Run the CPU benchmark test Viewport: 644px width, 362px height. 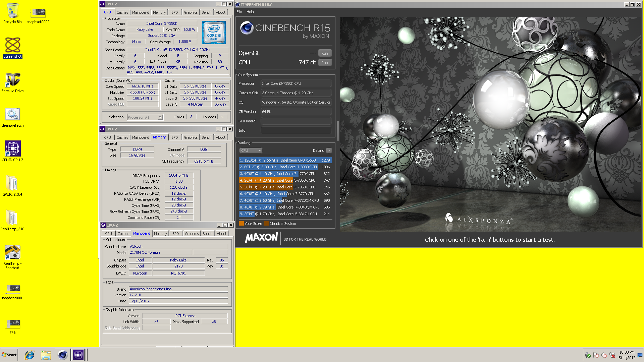325,63
